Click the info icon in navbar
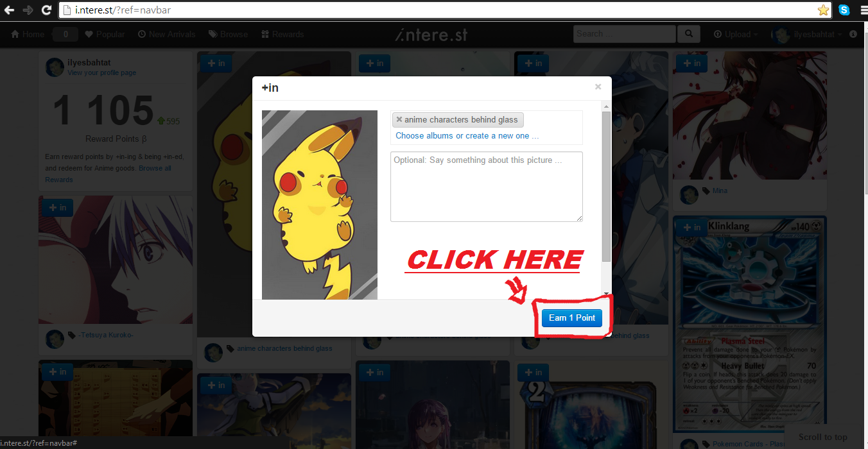The width and height of the screenshot is (868, 449). 853,34
